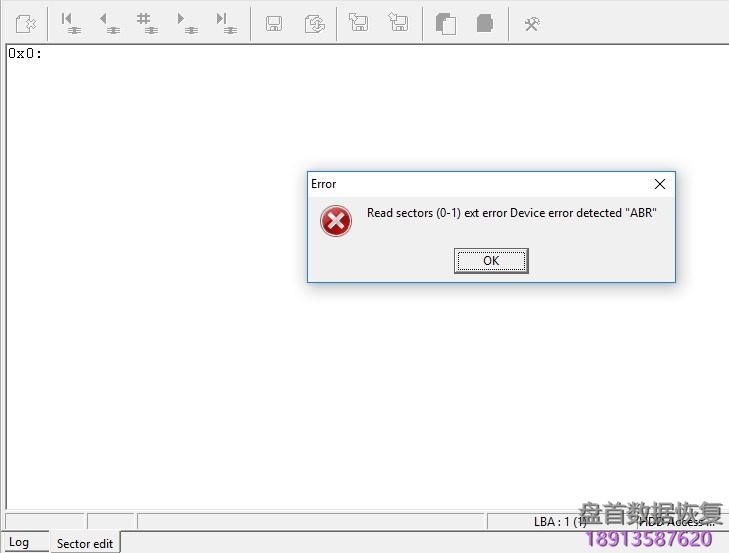This screenshot has height=553, width=729.
Task: Click the go to first sector icon
Action: point(71,24)
